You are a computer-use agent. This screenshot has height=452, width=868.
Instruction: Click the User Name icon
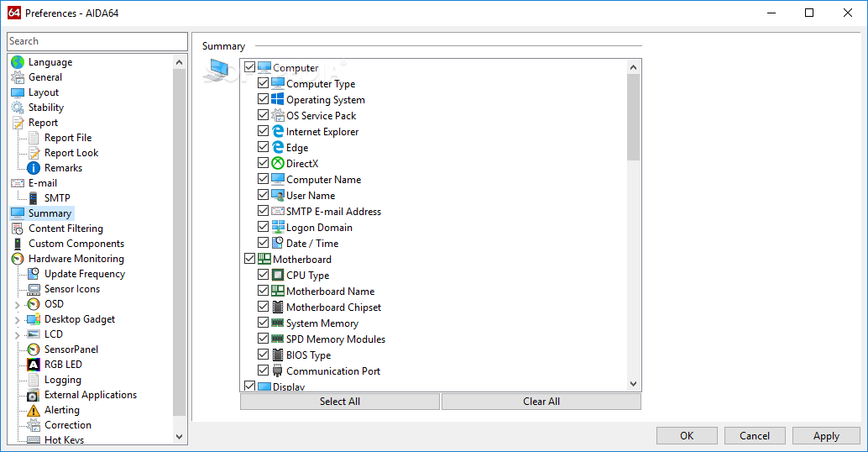(277, 196)
